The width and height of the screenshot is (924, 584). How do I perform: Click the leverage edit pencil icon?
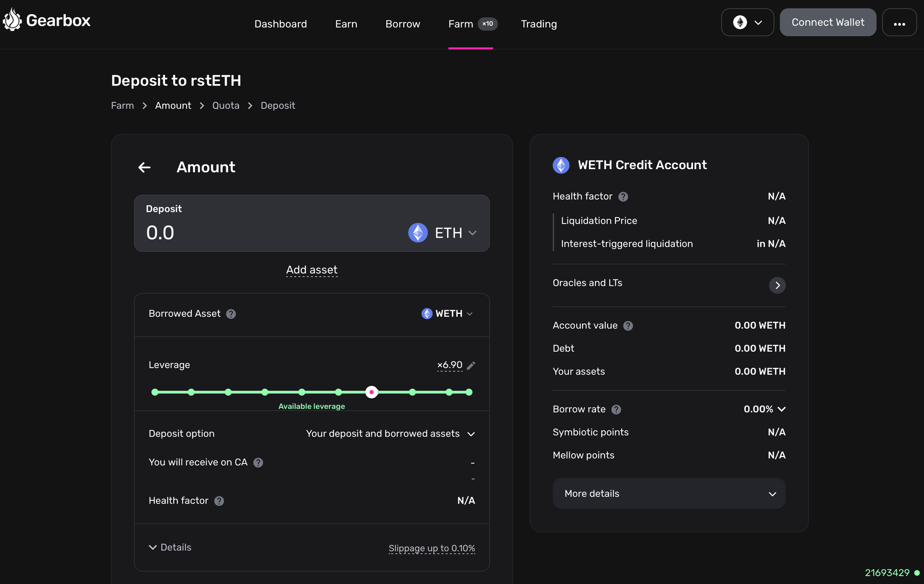(x=471, y=365)
